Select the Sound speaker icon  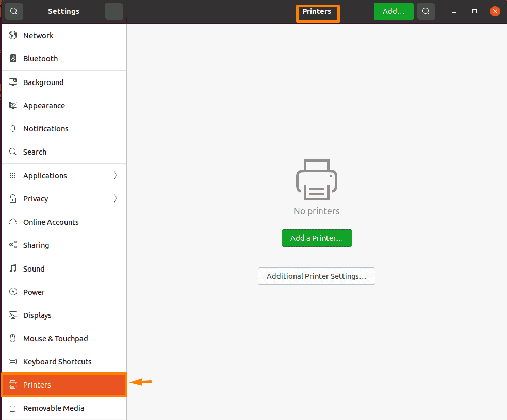click(x=12, y=268)
